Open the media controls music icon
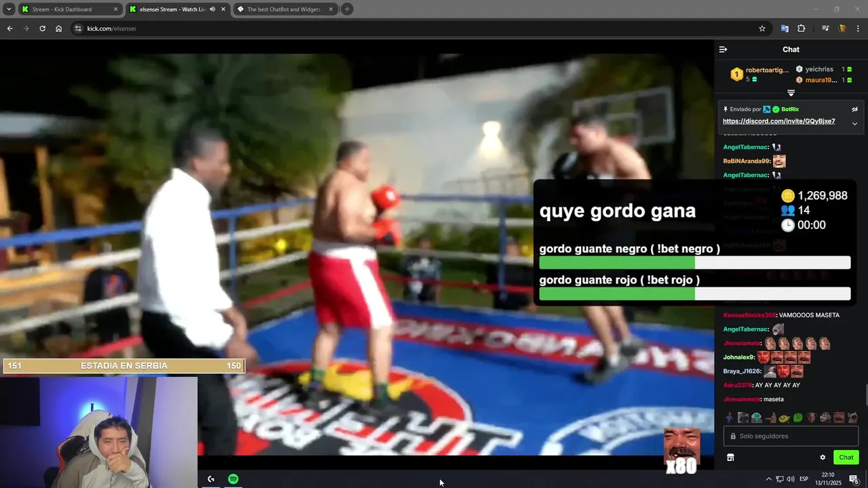This screenshot has height=488, width=868. tap(825, 28)
